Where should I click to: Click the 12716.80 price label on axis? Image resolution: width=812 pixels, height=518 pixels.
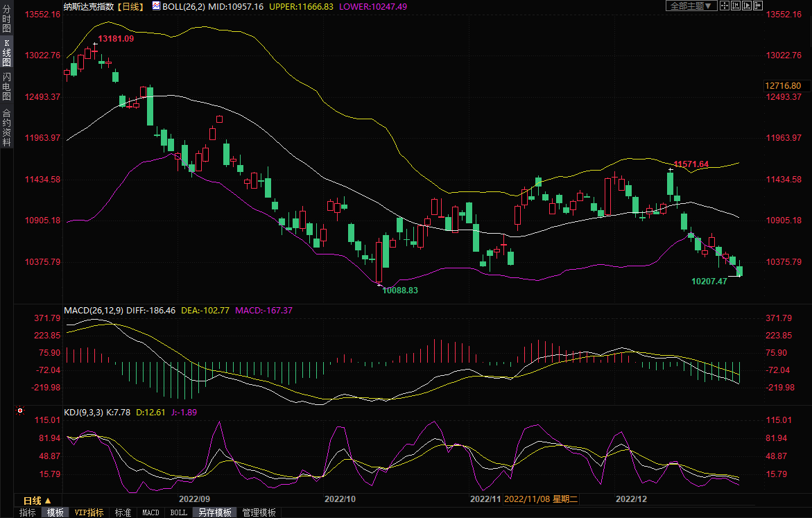click(x=783, y=86)
